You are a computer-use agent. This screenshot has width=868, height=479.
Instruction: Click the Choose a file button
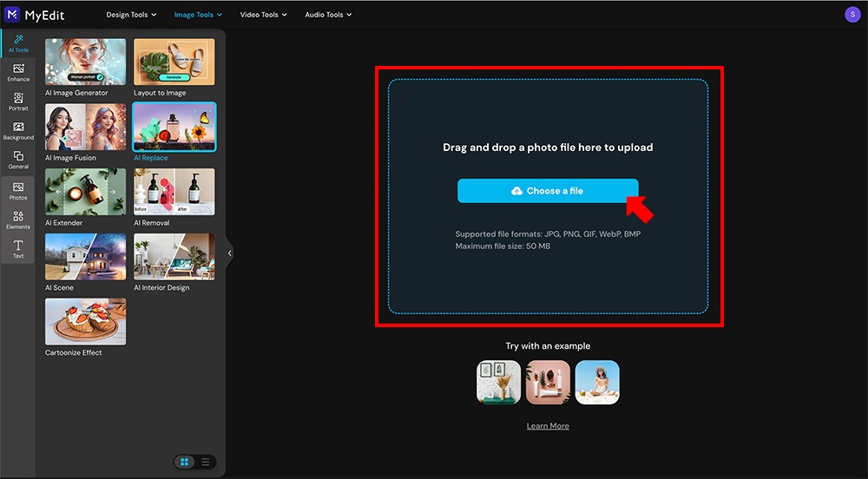click(548, 191)
